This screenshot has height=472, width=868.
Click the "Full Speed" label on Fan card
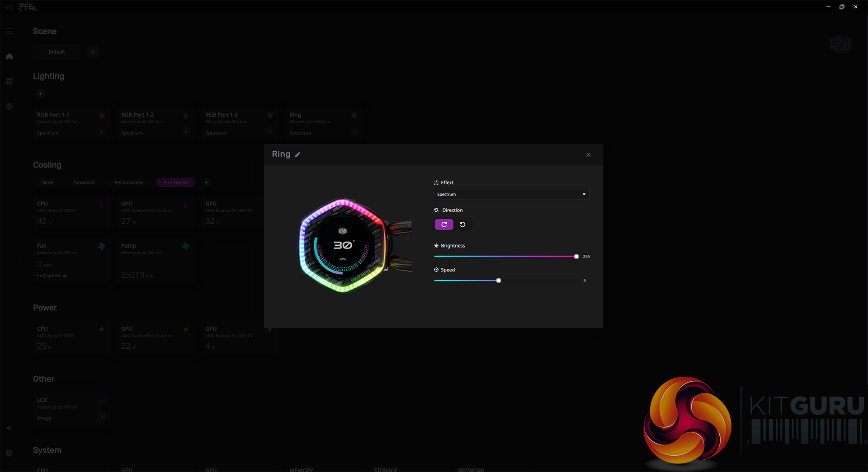(x=48, y=276)
